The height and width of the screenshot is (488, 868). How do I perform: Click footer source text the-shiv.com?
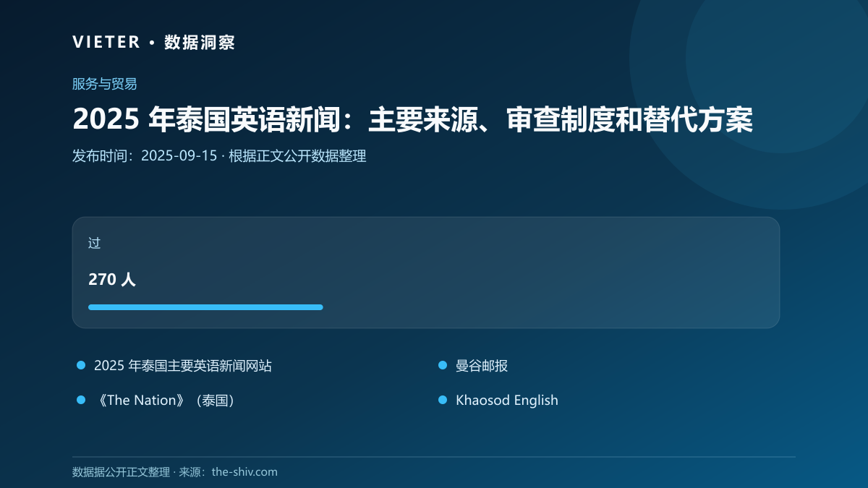coord(244,472)
